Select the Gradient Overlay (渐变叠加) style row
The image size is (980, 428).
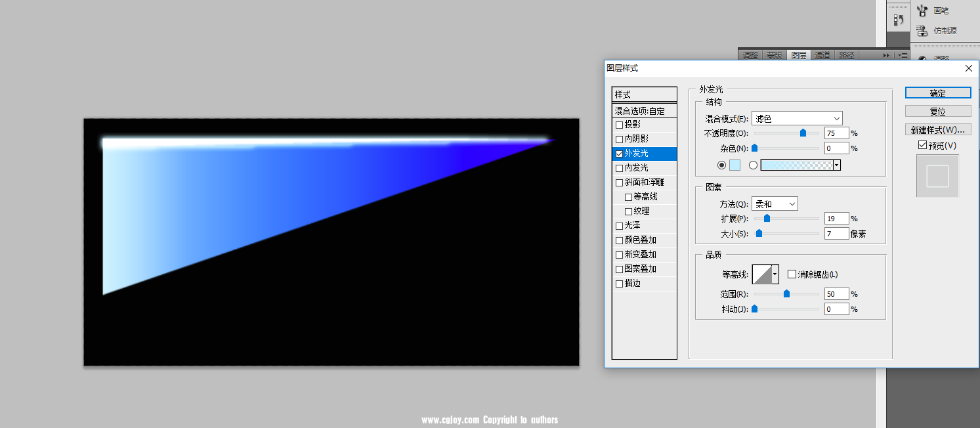tap(645, 255)
